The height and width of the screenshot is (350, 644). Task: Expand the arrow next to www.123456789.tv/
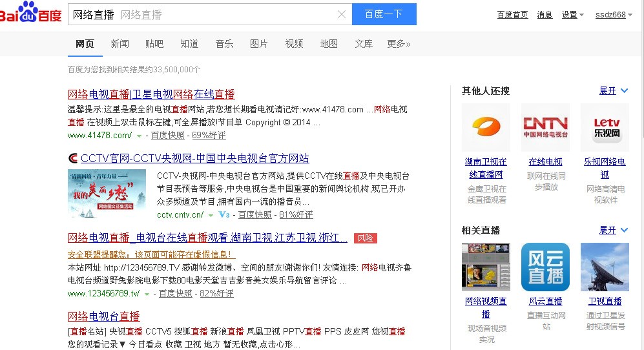pos(147,294)
